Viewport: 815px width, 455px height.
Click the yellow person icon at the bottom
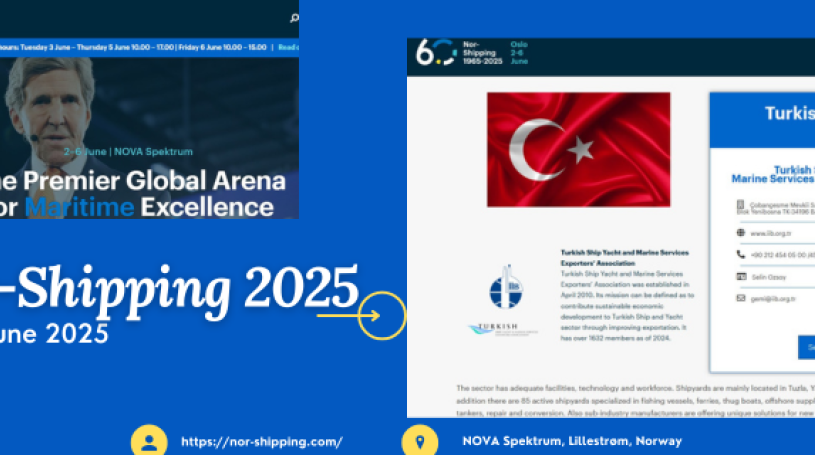pos(149,441)
